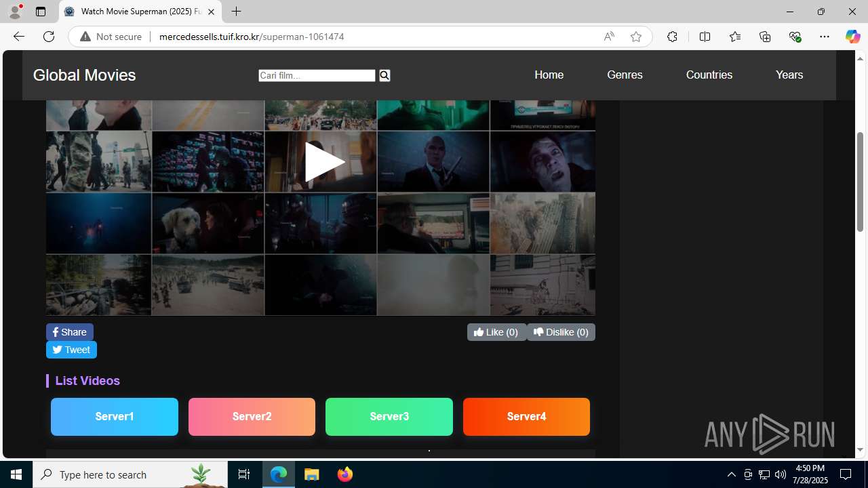Refresh the page with the reload icon
The image size is (868, 488).
click(x=49, y=37)
